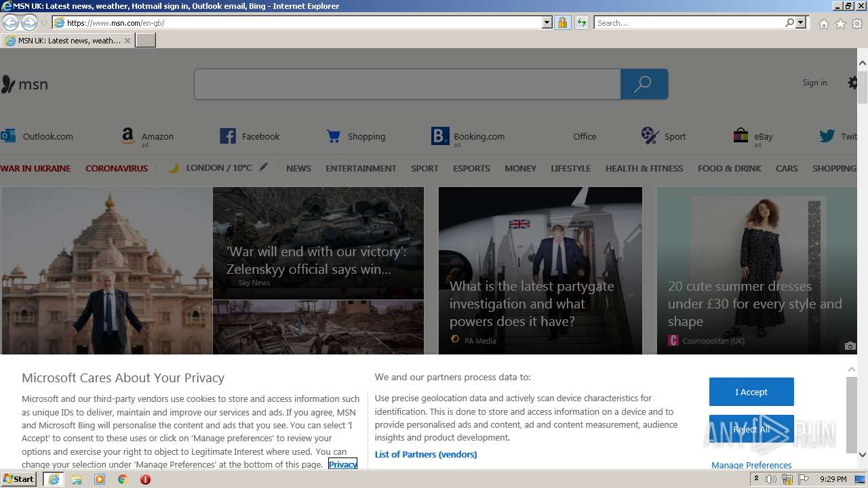Click the Internet Explorer back arrow
This screenshot has width=868, height=488.
(x=10, y=22)
